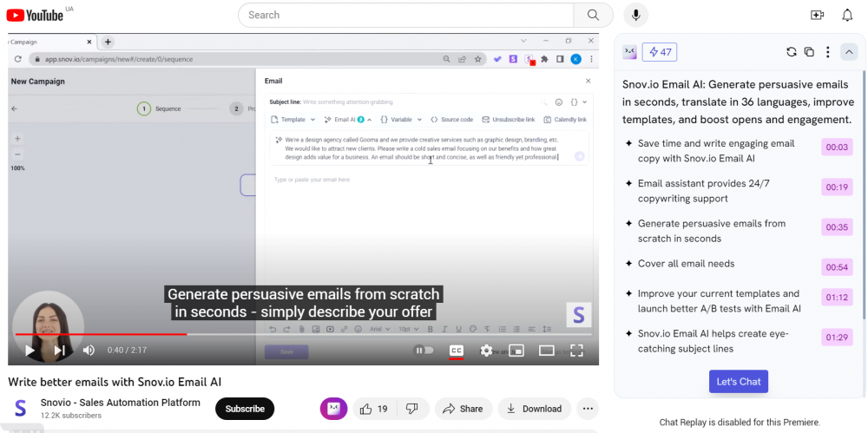This screenshot has height=433, width=868.
Task: Click the zoom in plus on campaign canvas
Action: [17, 139]
